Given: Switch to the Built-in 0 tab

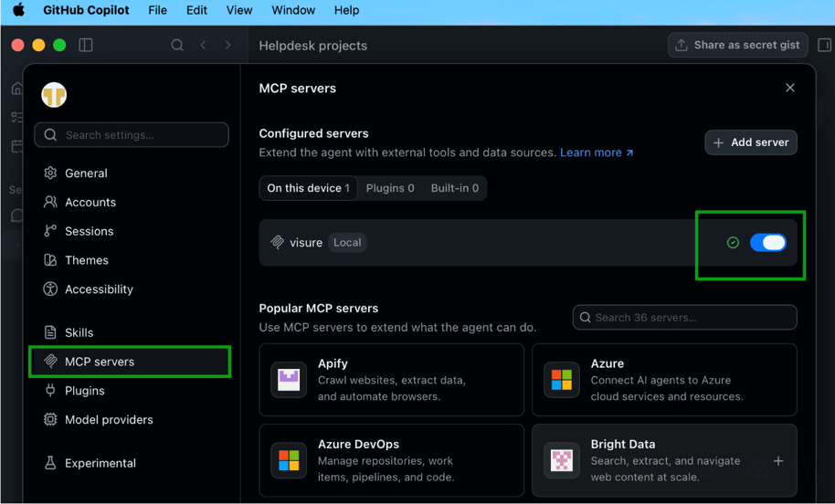Looking at the screenshot, I should [x=455, y=188].
